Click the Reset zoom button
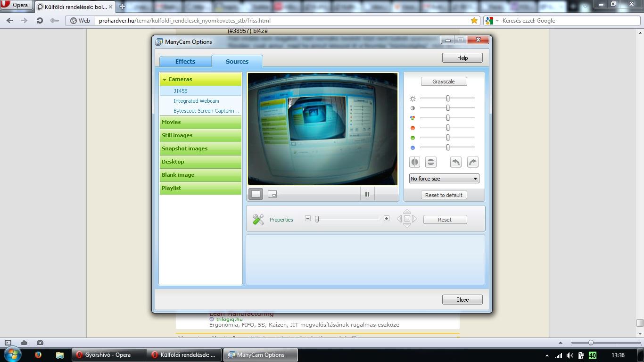 point(445,220)
